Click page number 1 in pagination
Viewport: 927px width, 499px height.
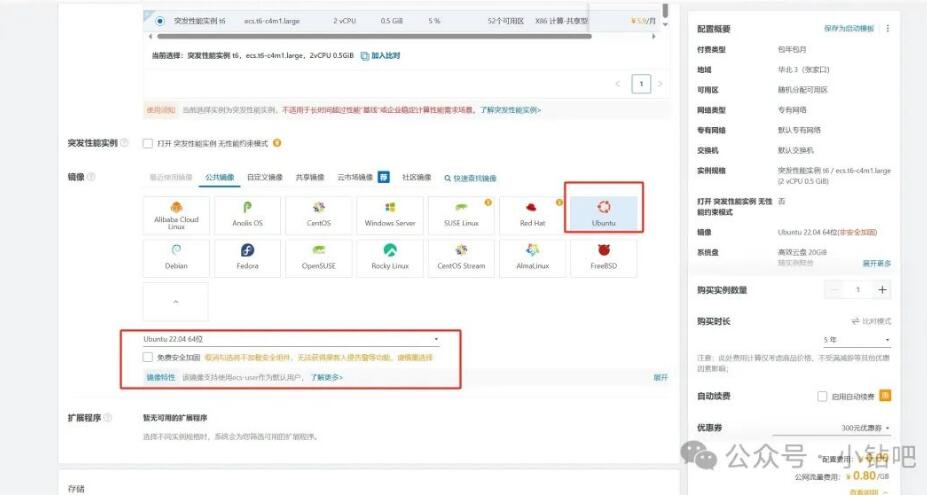[x=641, y=84]
